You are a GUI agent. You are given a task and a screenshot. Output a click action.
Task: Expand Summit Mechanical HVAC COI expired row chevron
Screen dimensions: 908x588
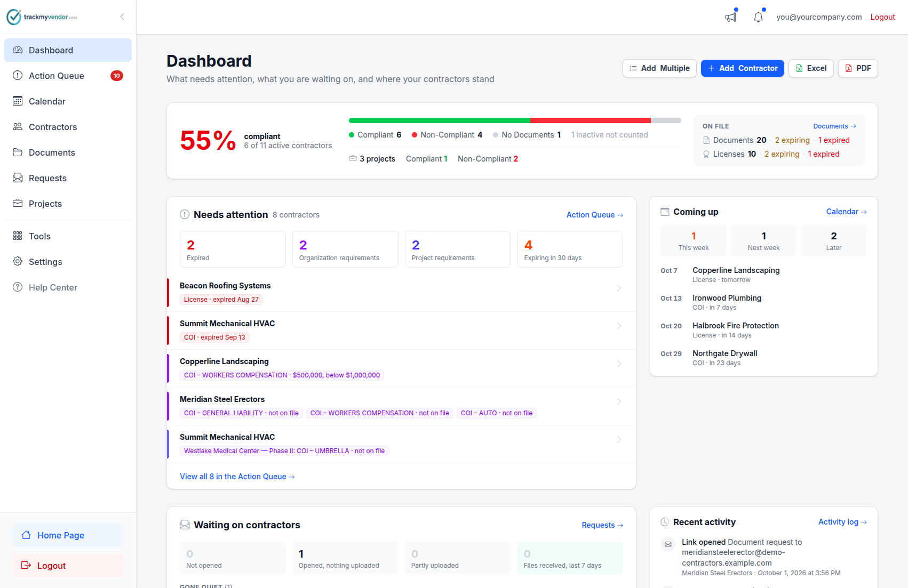pyautogui.click(x=619, y=326)
